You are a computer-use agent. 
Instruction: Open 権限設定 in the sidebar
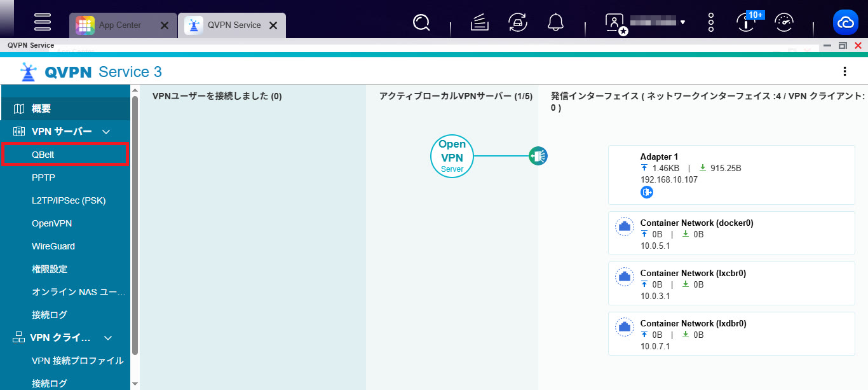click(50, 269)
